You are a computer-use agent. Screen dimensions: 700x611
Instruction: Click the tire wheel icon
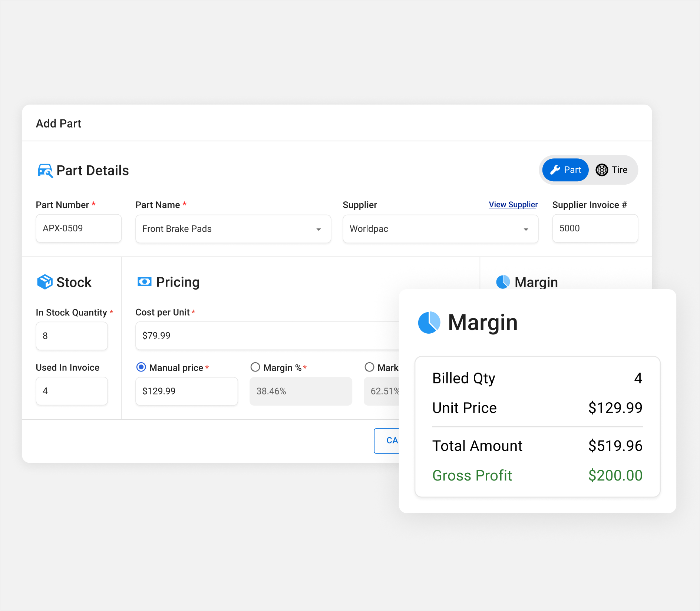click(602, 170)
